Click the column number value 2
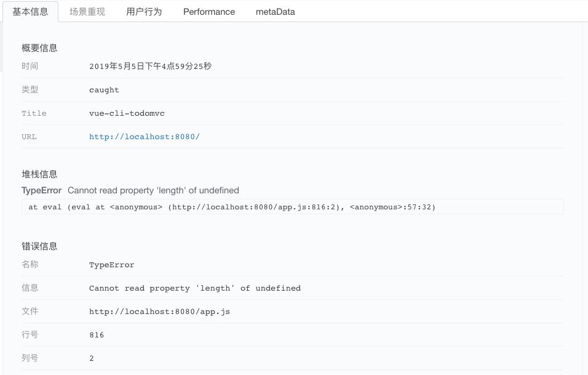588x375 pixels. click(92, 358)
